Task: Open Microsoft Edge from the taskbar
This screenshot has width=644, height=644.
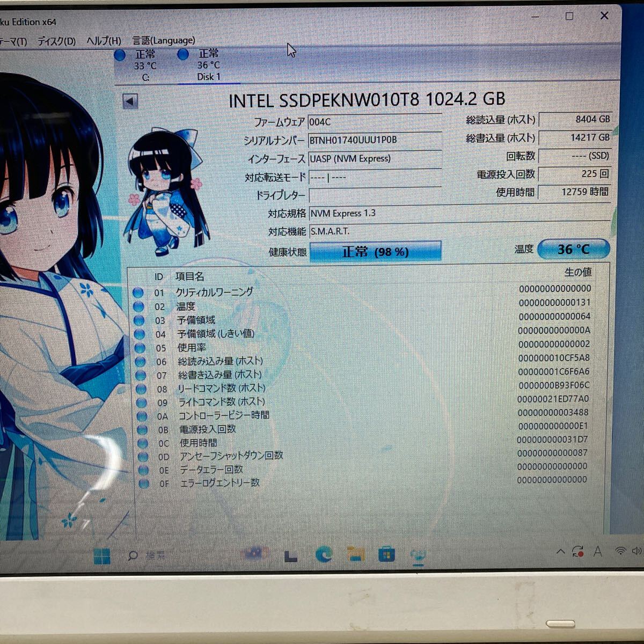Action: coord(323,554)
